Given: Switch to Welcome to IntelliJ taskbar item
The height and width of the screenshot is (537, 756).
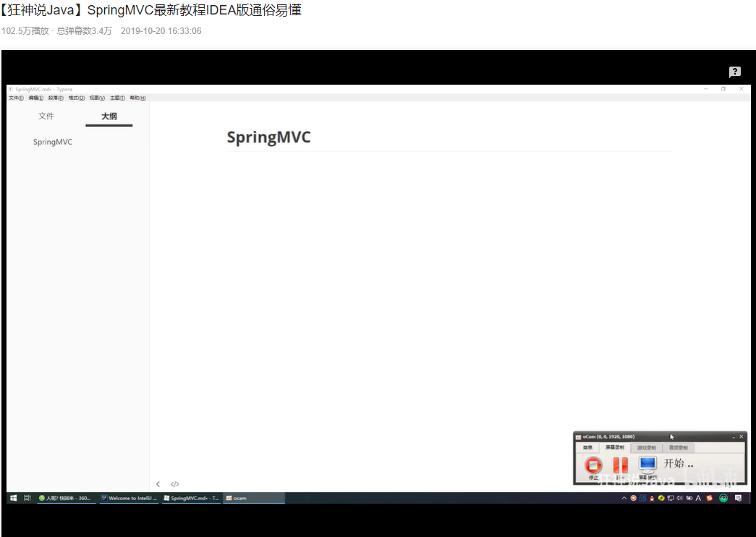Looking at the screenshot, I should [x=129, y=498].
